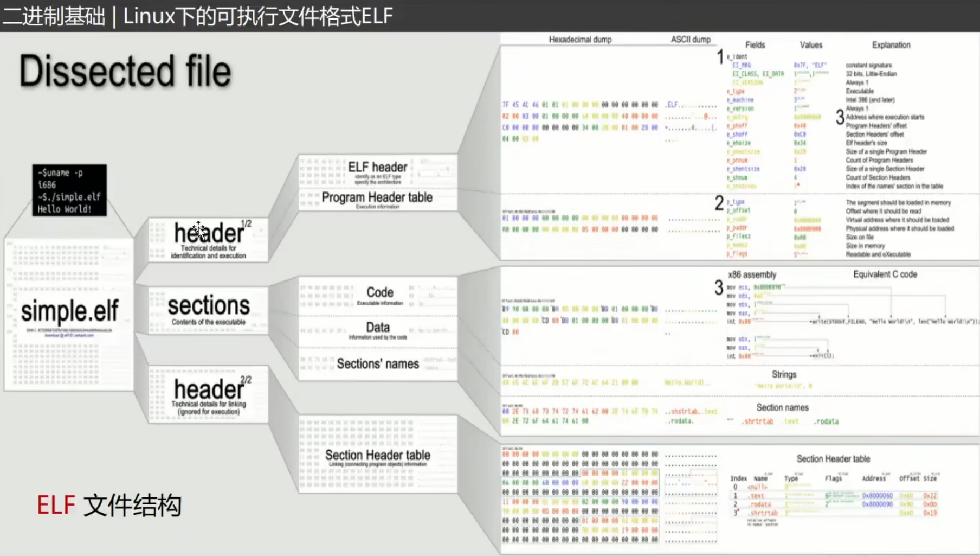Screen dimensions: 980x556
Task: Click "Intel 386 (and later)" explanation text
Action: 870,100
